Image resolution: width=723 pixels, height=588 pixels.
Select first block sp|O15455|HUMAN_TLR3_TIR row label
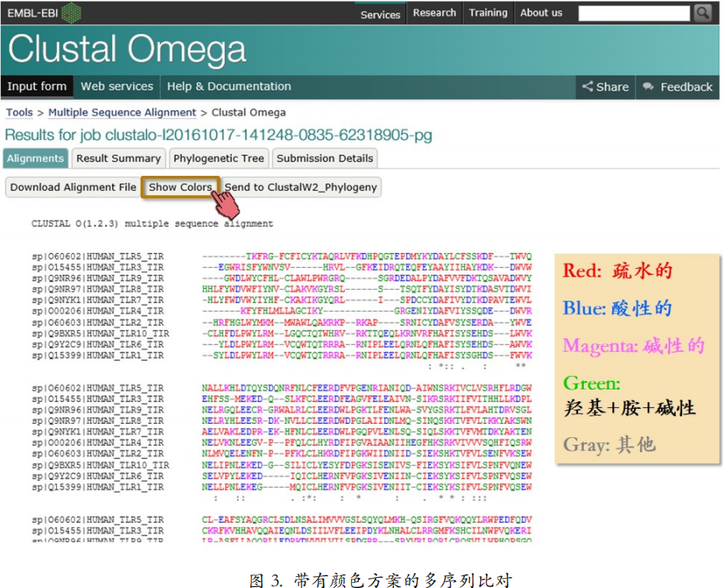98,267
